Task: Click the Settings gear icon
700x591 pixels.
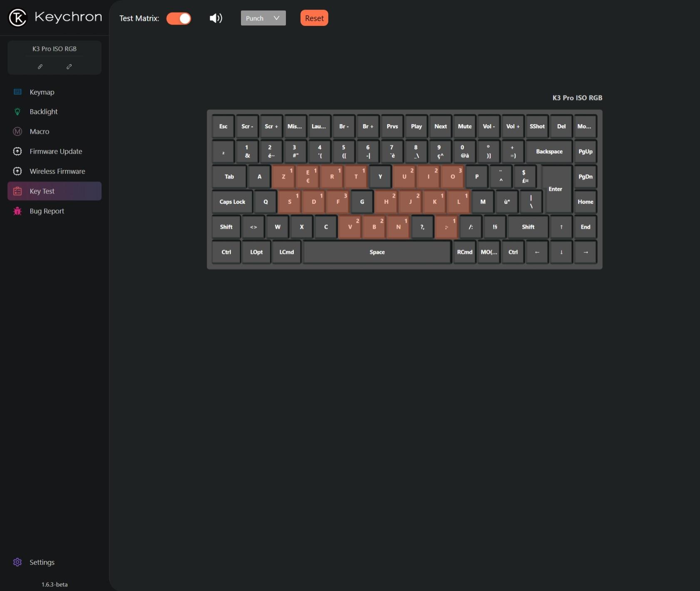Action: click(x=17, y=562)
